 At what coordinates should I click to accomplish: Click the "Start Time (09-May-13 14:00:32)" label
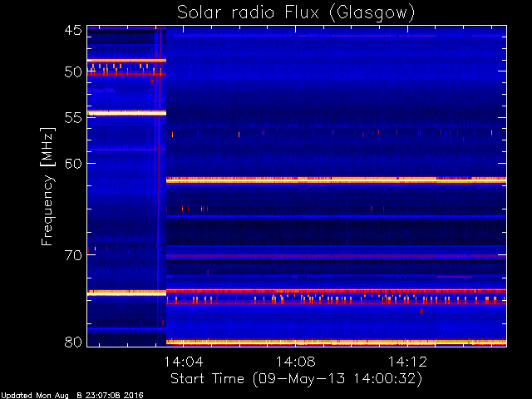[x=296, y=379]
